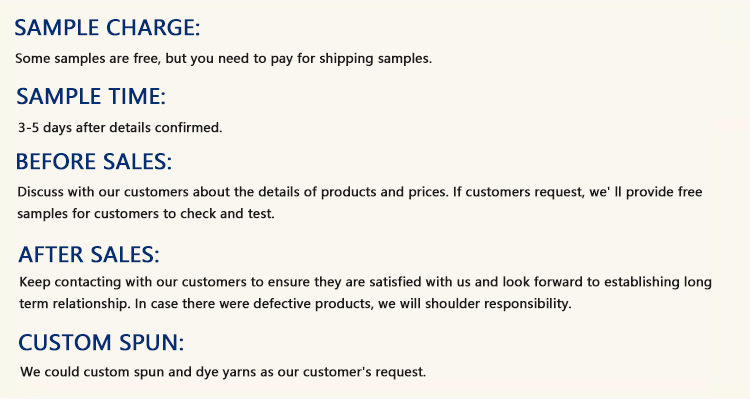Click the line 'samples for customers to check and test'

(146, 214)
